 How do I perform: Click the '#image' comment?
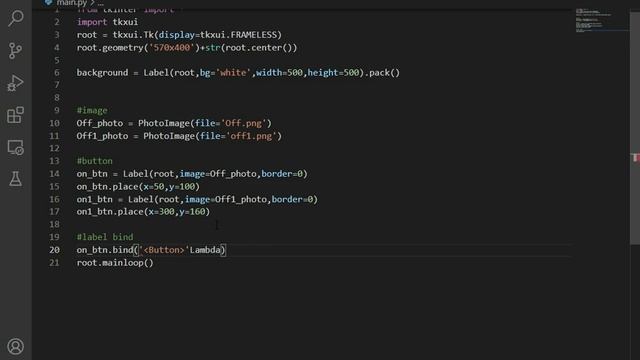pos(92,111)
